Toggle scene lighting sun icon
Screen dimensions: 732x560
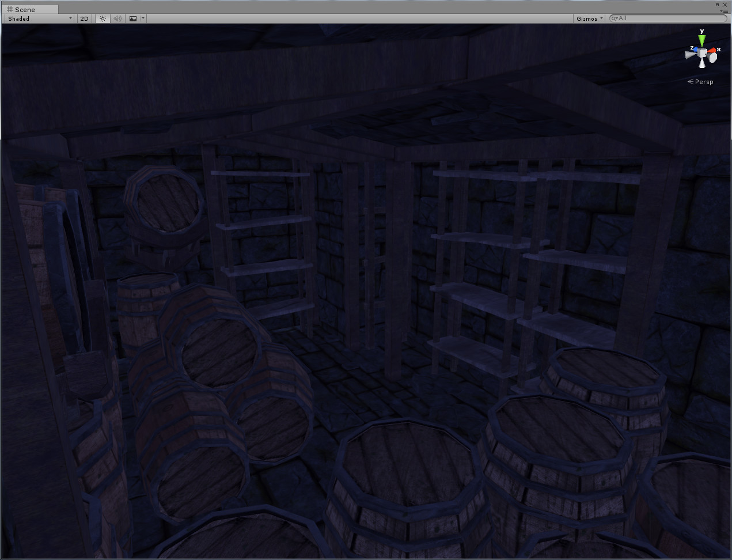coord(103,18)
